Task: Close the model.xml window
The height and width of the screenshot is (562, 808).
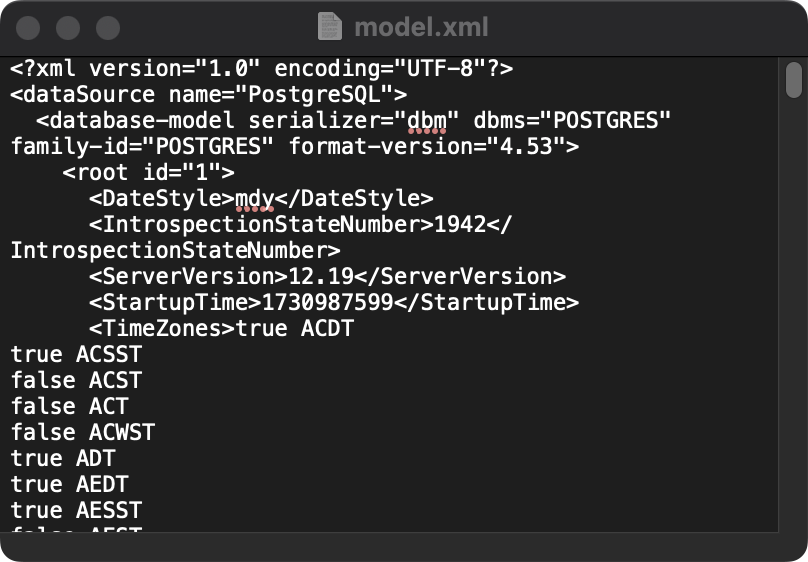Action: click(29, 27)
